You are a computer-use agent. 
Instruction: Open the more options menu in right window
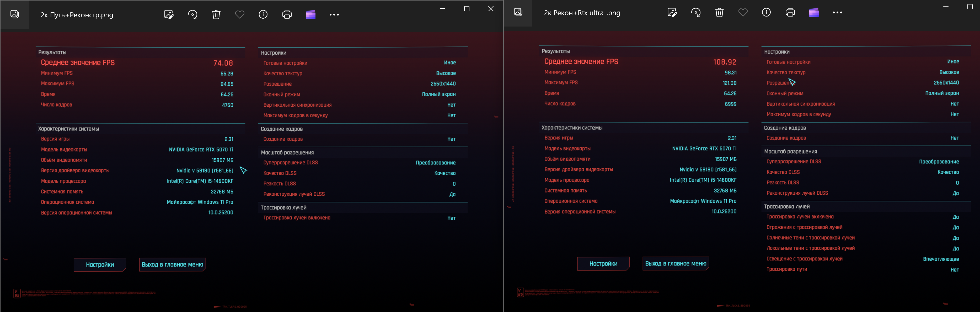[x=837, y=13]
